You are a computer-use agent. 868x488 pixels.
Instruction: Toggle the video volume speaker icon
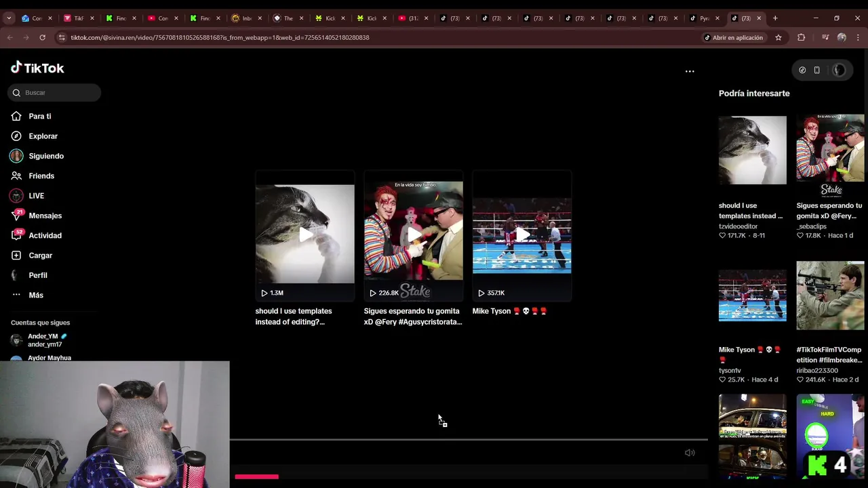(690, 453)
